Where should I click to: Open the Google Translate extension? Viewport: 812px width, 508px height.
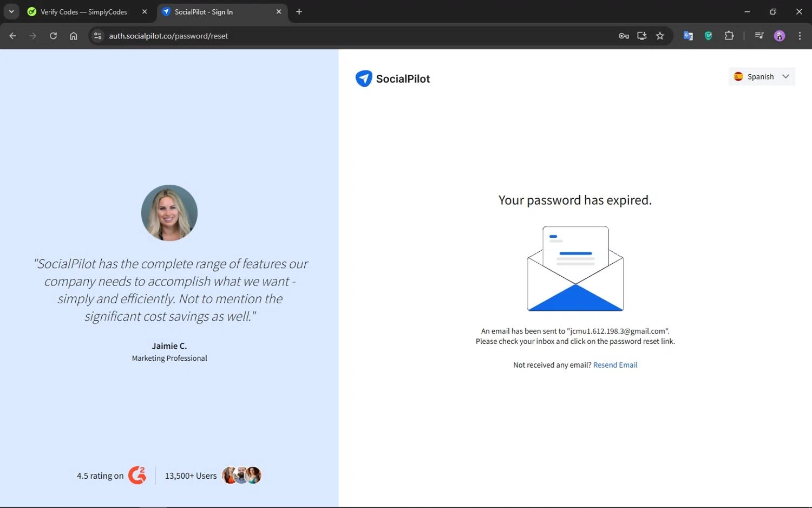pos(688,36)
